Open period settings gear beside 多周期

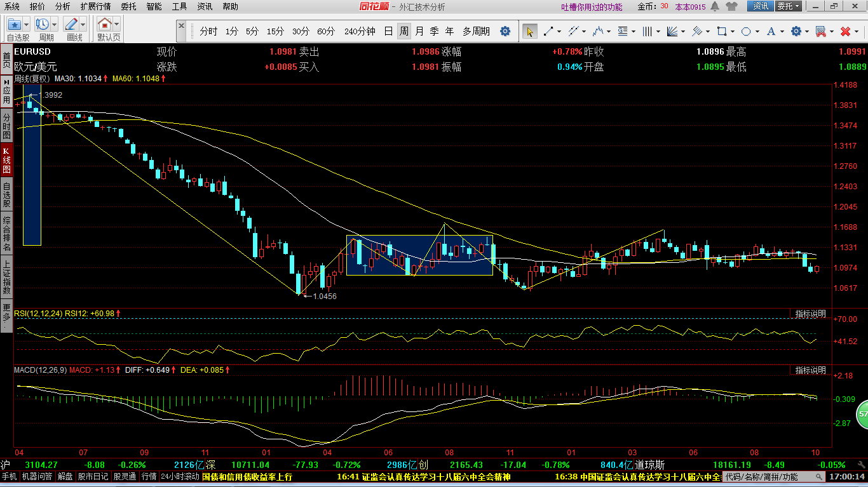[x=505, y=31]
